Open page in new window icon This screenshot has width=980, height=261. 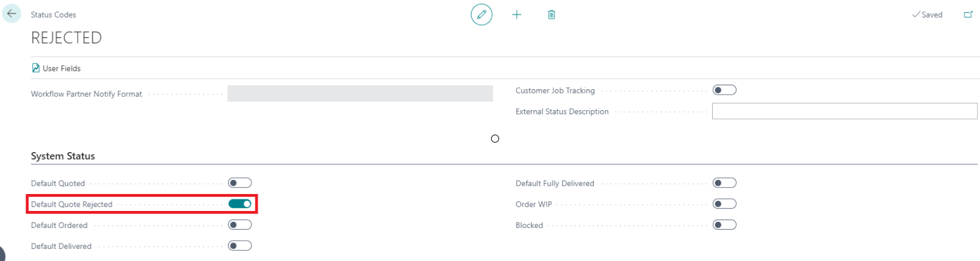click(x=968, y=14)
